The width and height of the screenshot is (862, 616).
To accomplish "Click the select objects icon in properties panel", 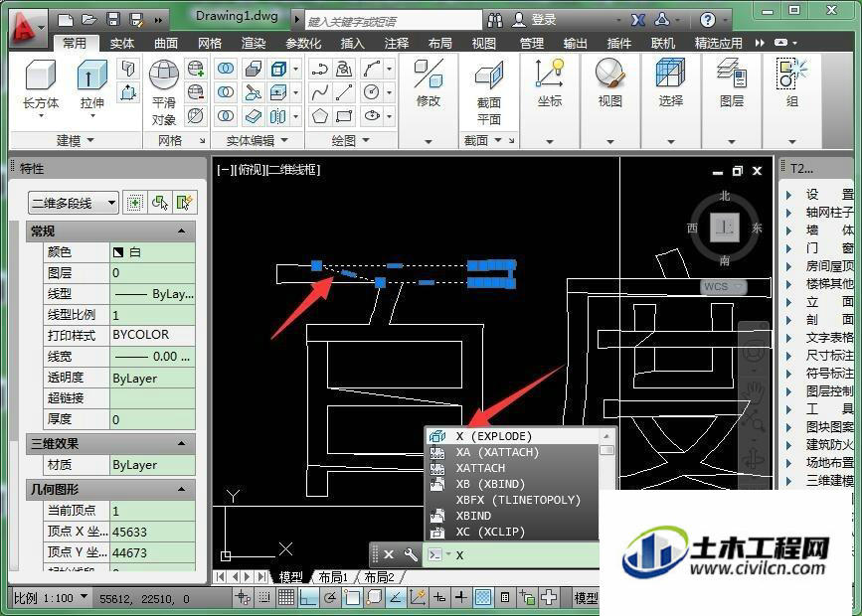I will pyautogui.click(x=160, y=203).
